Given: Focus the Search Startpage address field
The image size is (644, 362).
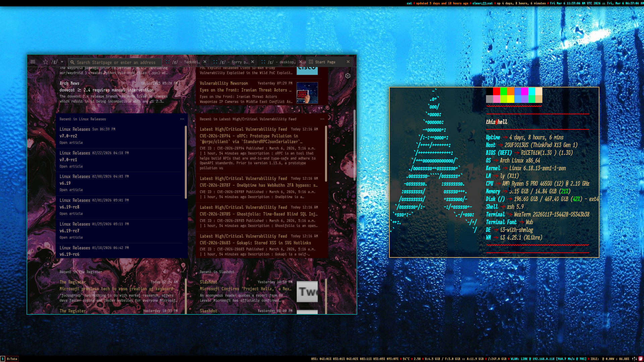Looking at the screenshot, I should pos(116,62).
